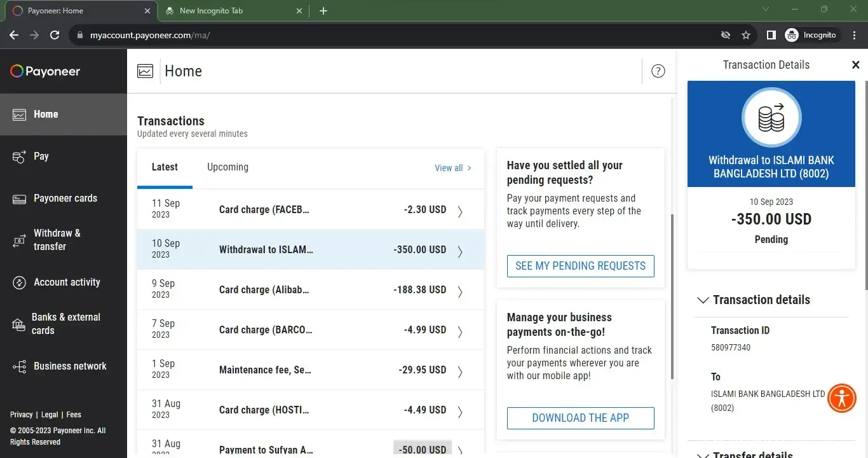Bookmark this page with star icon
Viewport: 868px width, 458px height.
(746, 35)
